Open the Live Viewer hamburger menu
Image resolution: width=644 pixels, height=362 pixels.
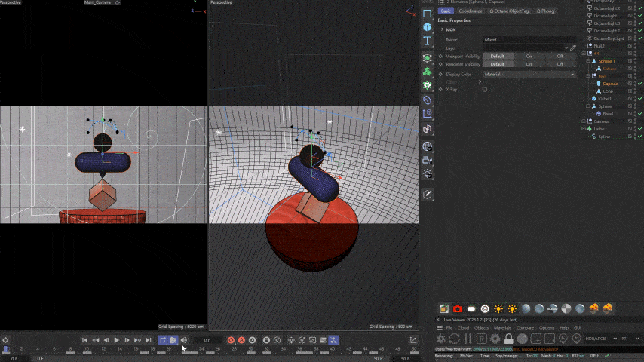click(x=440, y=328)
